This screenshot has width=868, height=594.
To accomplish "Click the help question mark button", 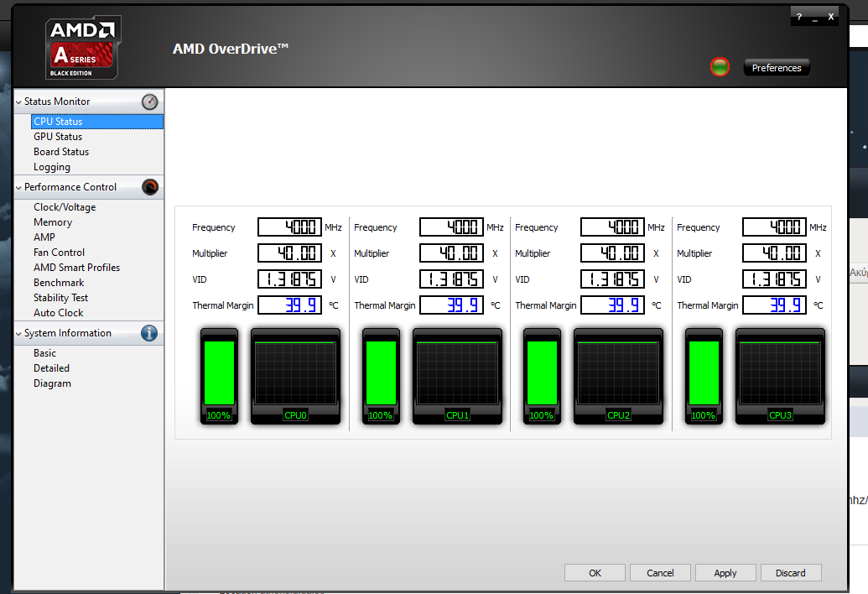I will coord(798,17).
